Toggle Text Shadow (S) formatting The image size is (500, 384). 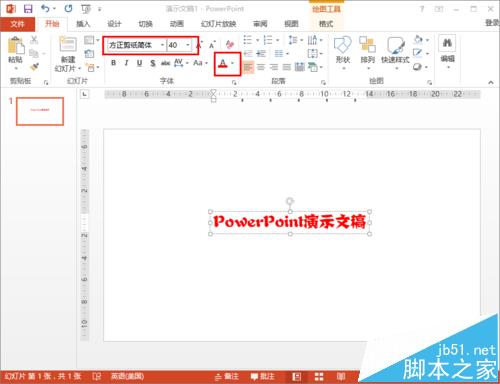(153, 63)
